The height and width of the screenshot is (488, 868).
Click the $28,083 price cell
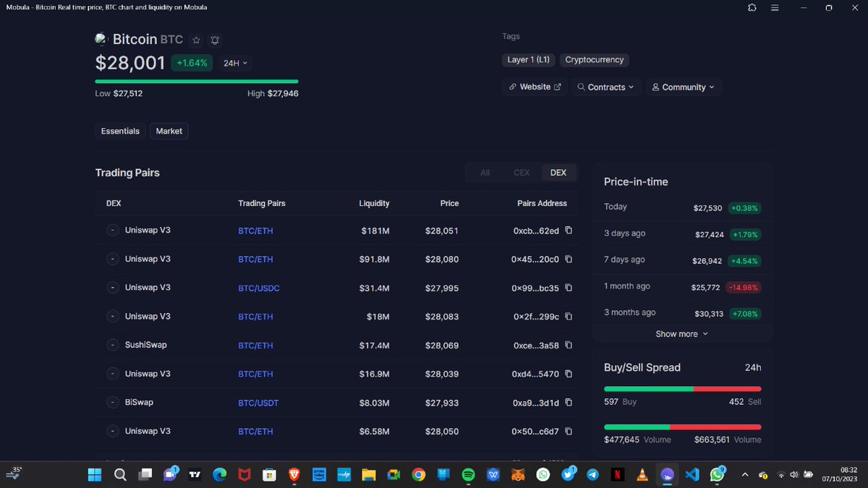click(x=442, y=317)
